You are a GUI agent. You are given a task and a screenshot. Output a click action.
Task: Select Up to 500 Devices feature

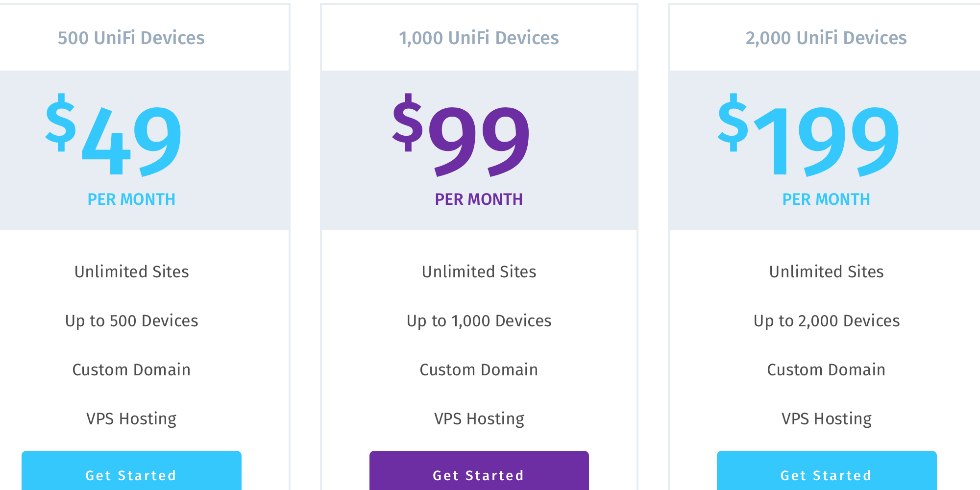point(131,321)
